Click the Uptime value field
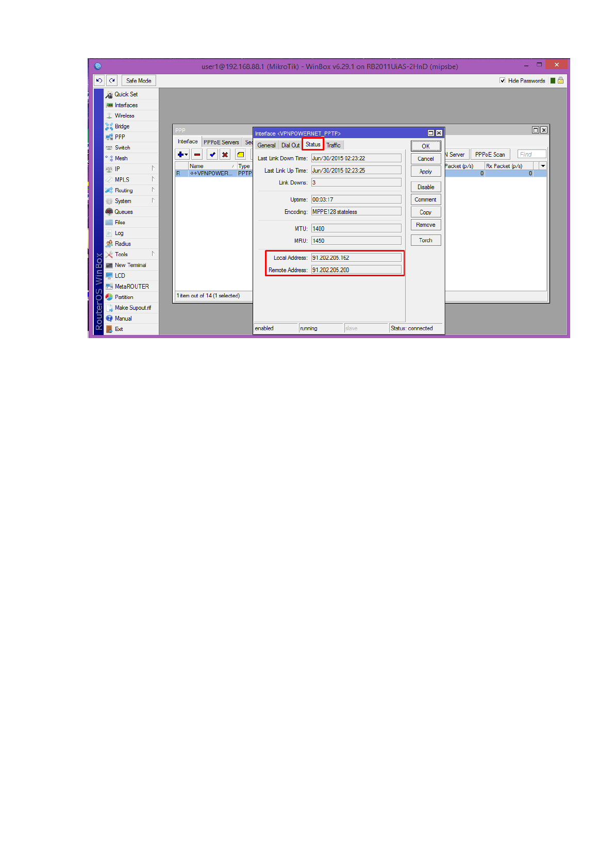 (x=356, y=199)
